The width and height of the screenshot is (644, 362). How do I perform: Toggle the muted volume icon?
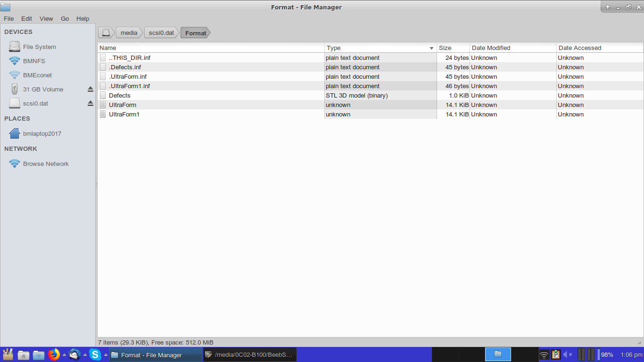coord(568,354)
